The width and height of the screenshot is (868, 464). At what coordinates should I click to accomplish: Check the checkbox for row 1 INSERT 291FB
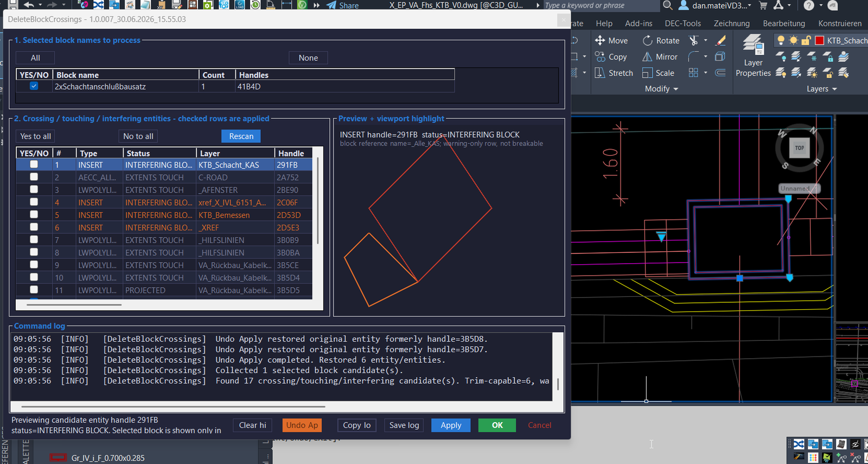34,164
